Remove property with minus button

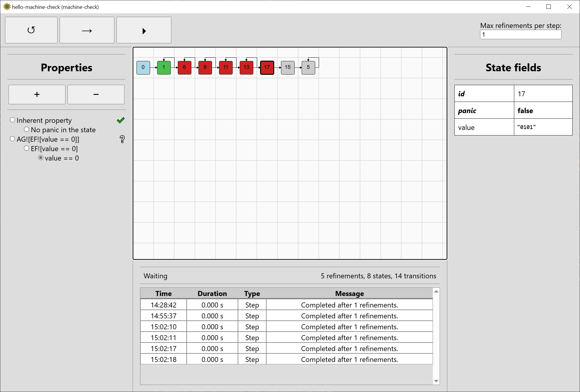click(x=96, y=95)
